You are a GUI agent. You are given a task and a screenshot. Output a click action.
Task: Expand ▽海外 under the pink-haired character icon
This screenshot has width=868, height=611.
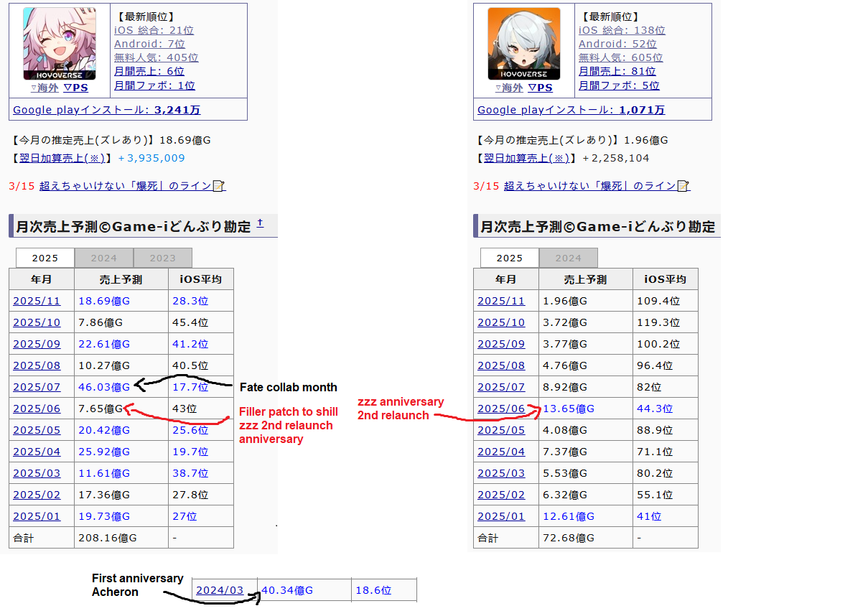point(44,88)
